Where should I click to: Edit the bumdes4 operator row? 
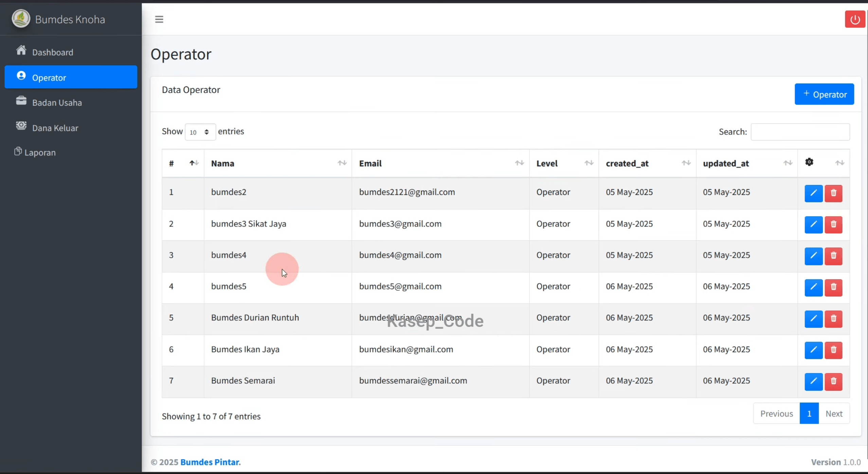814,256
